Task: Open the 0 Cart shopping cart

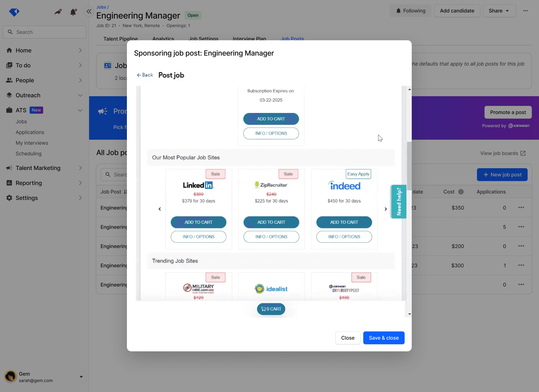Action: point(271,309)
